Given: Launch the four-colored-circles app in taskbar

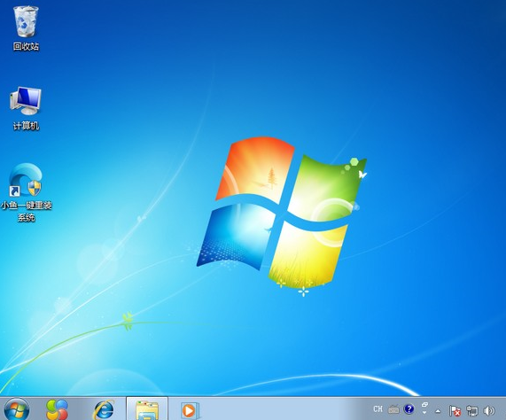Looking at the screenshot, I should [57, 409].
